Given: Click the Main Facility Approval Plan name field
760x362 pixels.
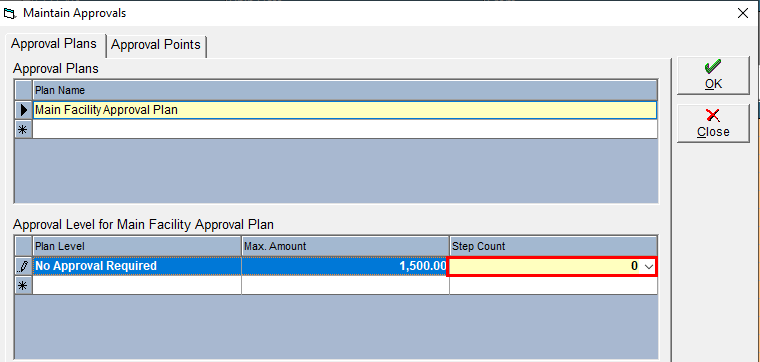Looking at the screenshot, I should click(345, 110).
